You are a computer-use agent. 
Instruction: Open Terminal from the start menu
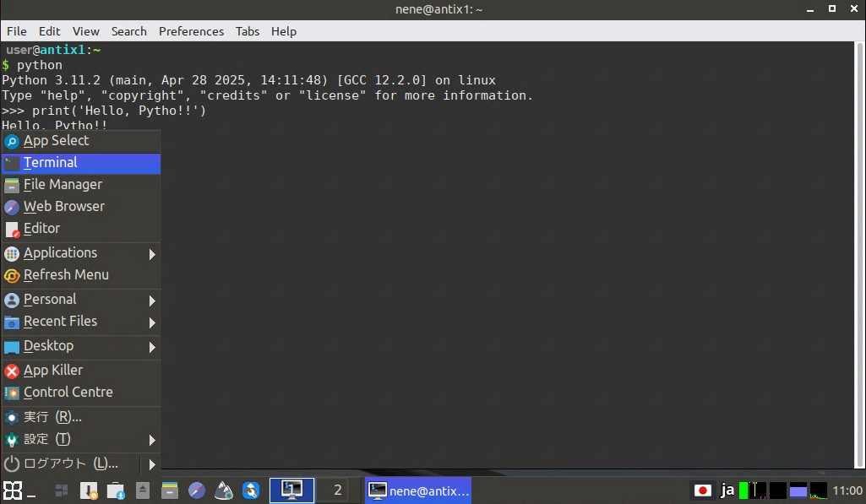[51, 163]
